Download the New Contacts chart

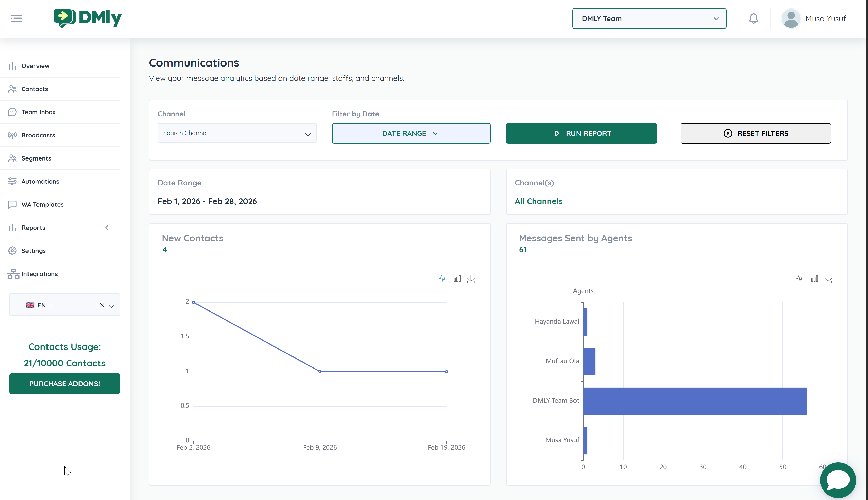click(x=471, y=279)
